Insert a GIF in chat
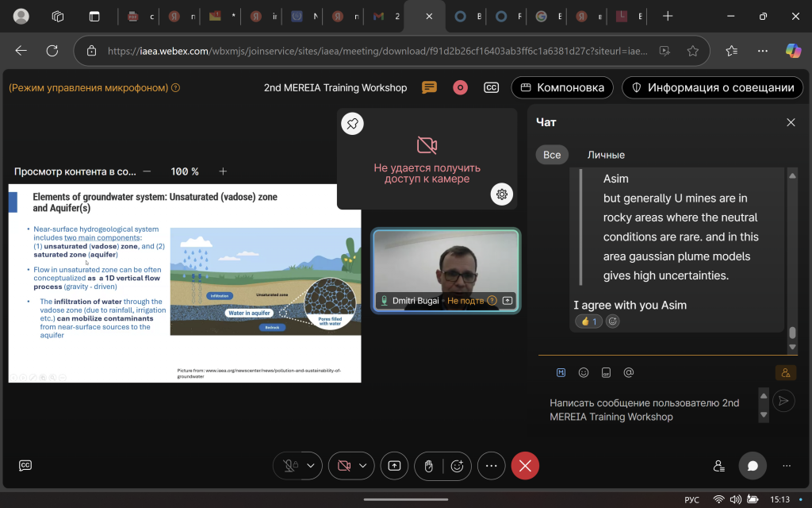 (606, 372)
